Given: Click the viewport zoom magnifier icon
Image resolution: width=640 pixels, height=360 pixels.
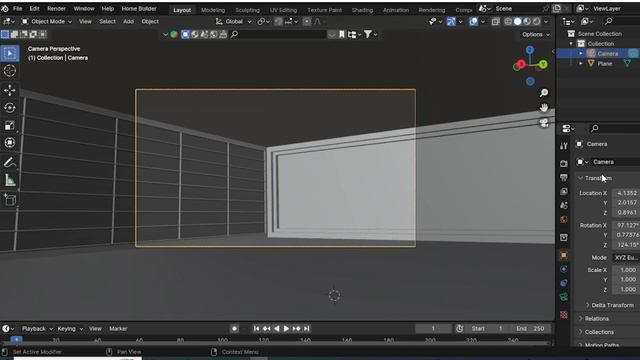Looking at the screenshot, I should 544,93.
